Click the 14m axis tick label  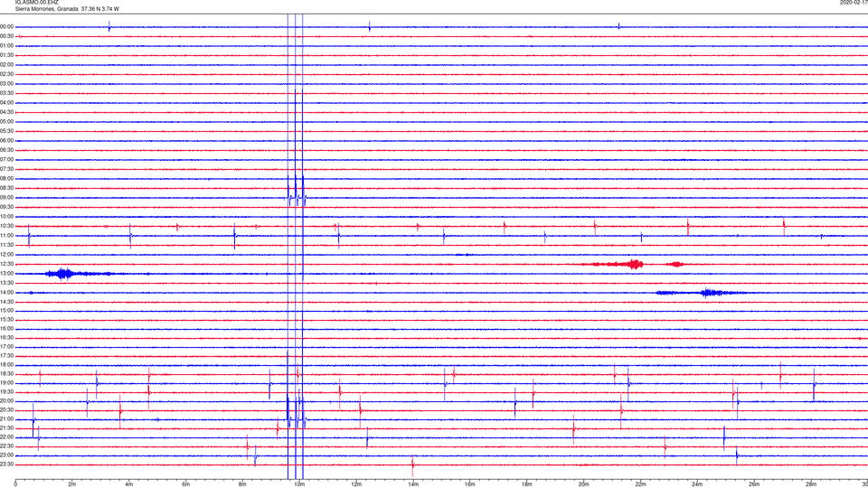pyautogui.click(x=413, y=484)
